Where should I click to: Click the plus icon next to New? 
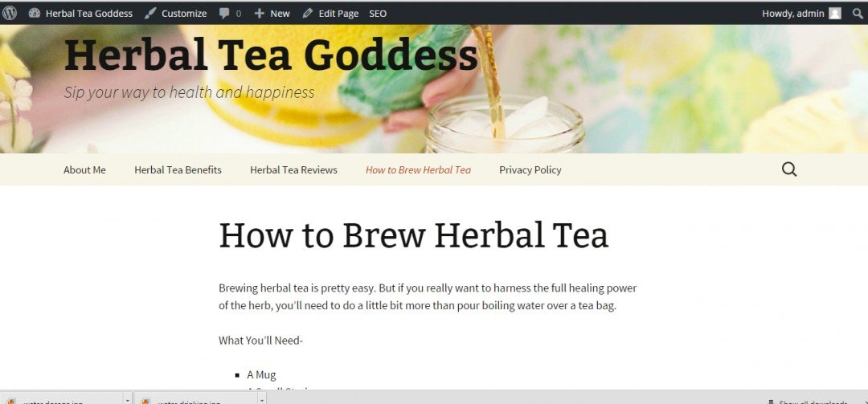tap(259, 14)
